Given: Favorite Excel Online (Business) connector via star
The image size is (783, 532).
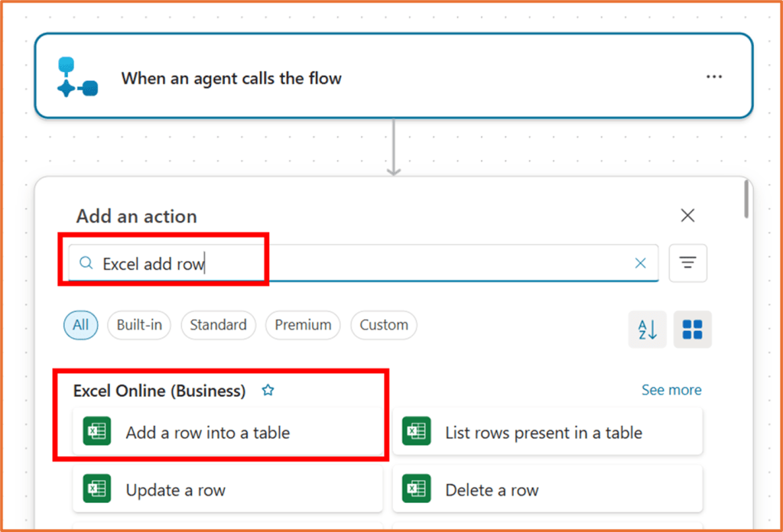Looking at the screenshot, I should (268, 390).
